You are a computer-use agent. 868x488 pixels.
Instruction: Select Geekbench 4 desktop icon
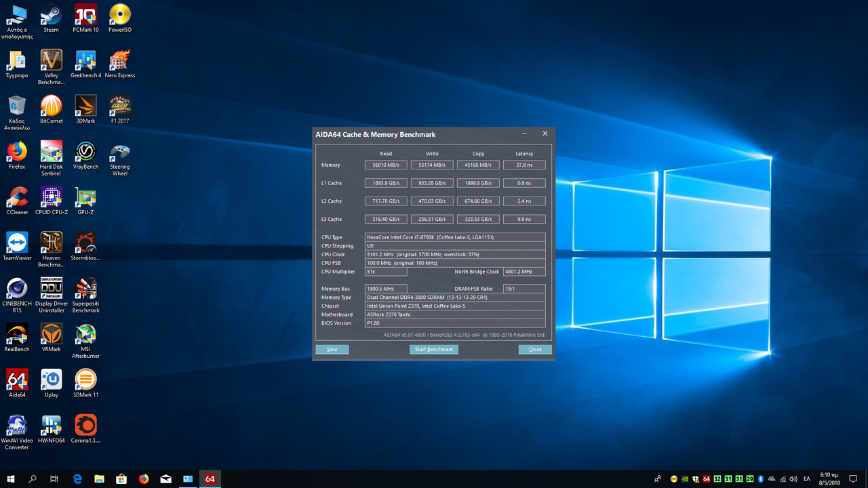85,64
